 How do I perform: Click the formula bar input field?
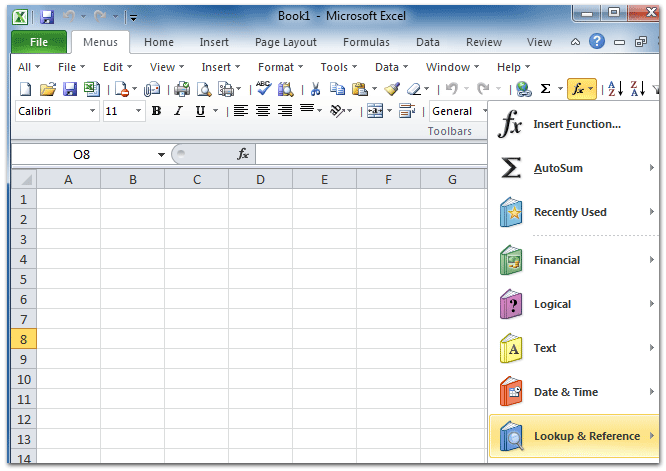pyautogui.click(x=372, y=154)
